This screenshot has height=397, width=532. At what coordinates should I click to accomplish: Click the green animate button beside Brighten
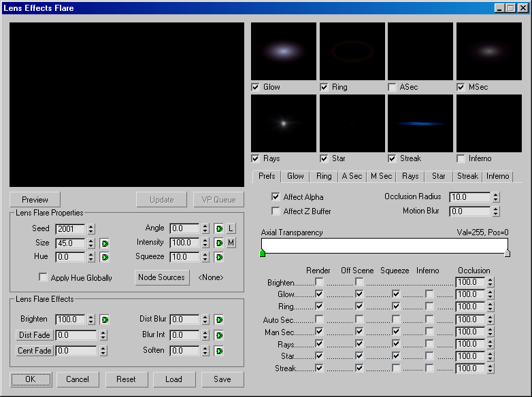click(105, 320)
